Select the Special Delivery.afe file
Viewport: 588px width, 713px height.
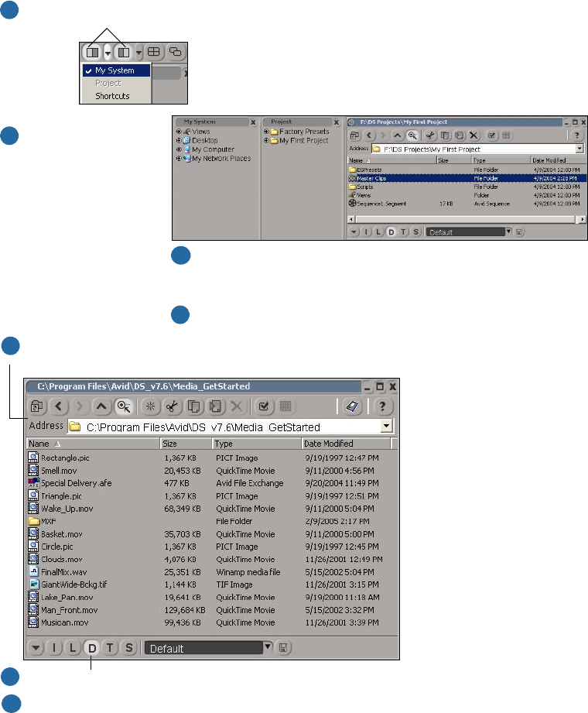pyautogui.click(x=77, y=483)
